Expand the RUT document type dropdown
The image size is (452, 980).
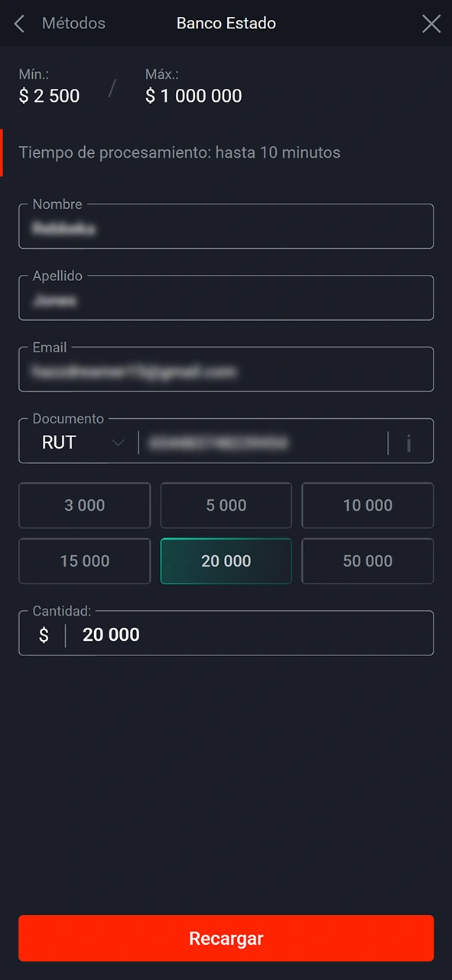click(79, 442)
